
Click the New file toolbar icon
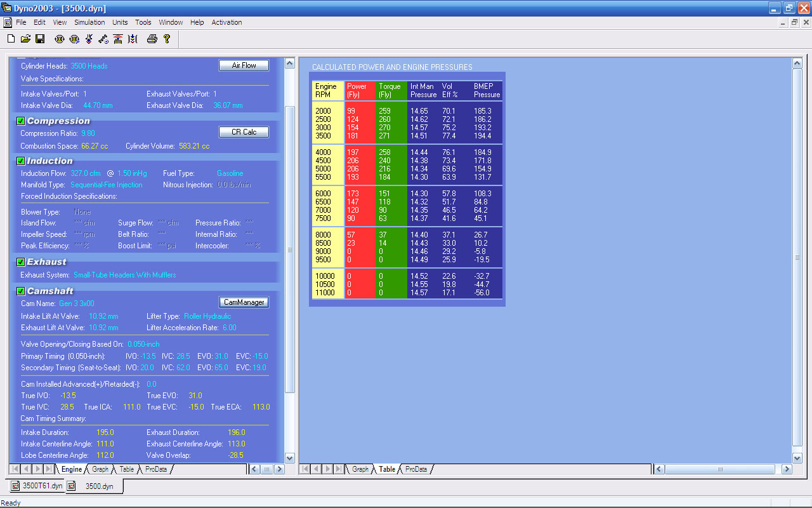pyautogui.click(x=11, y=39)
